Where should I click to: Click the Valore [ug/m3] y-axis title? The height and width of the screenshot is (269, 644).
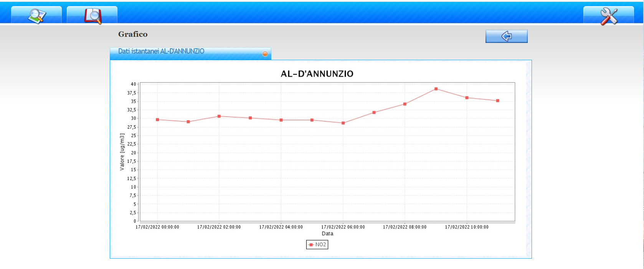pyautogui.click(x=122, y=152)
